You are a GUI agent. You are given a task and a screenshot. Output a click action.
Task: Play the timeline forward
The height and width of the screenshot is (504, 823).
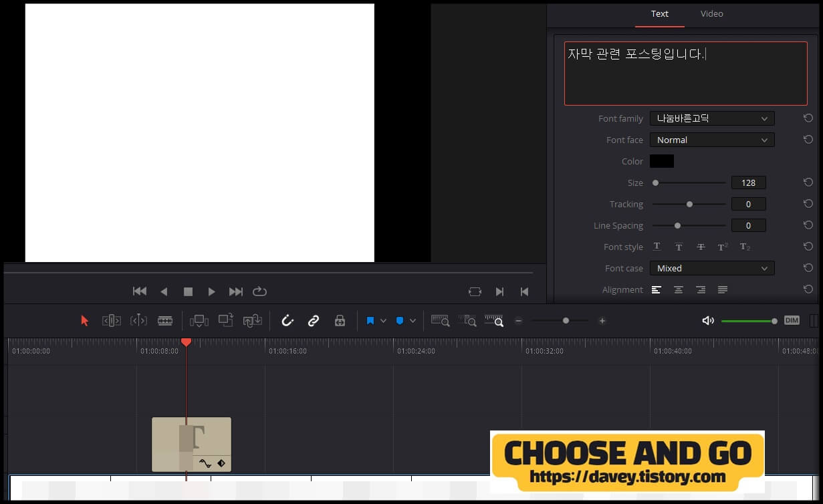[211, 291]
